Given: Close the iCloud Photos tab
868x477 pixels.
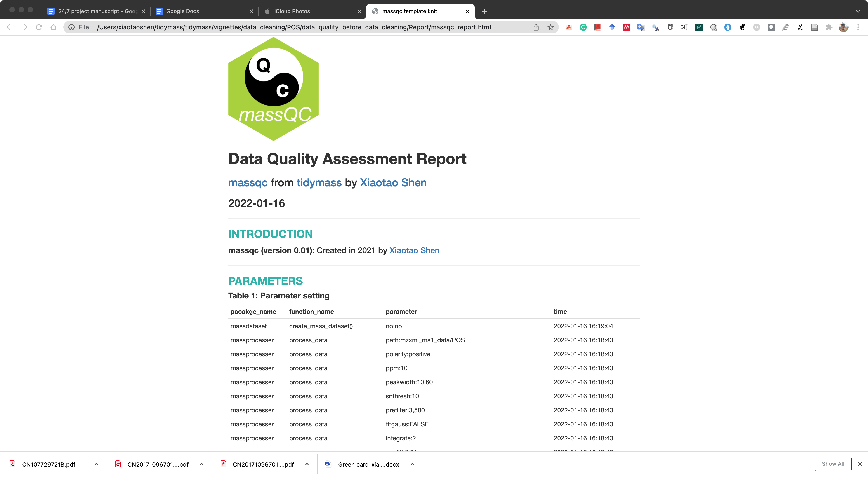Looking at the screenshot, I should coord(360,11).
